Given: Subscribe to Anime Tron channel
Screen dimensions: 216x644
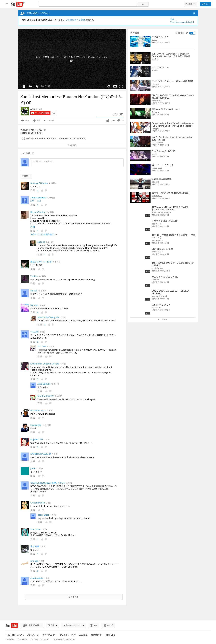Looking at the screenshot, I should (x=40, y=113).
